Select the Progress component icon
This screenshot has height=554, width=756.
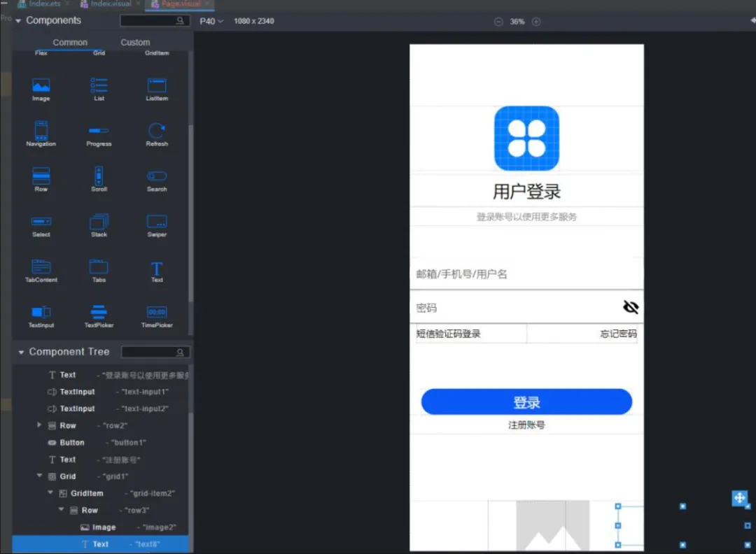(x=99, y=131)
